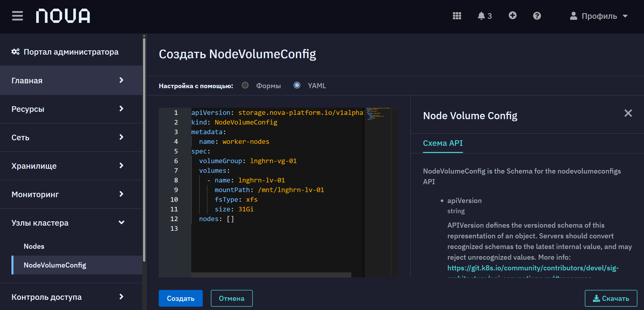Open the Профиль dropdown arrow
The image size is (644, 310).
click(x=625, y=16)
